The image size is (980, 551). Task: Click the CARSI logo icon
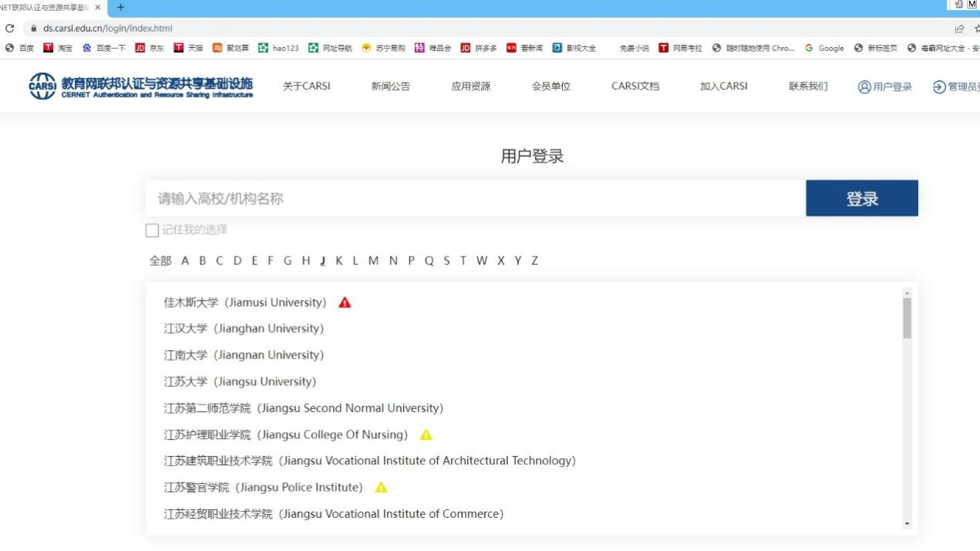pyautogui.click(x=42, y=86)
